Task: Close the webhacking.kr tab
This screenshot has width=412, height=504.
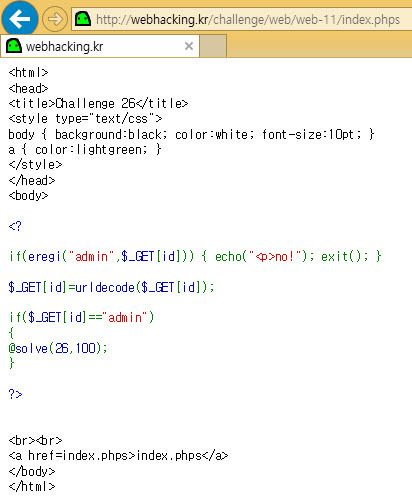Action: click(189, 46)
